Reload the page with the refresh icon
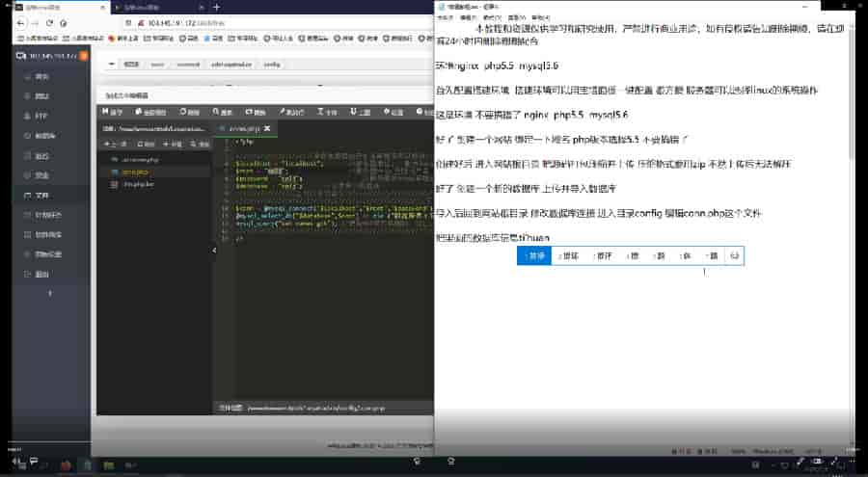Viewport: 868px width, 477px height. point(48,23)
